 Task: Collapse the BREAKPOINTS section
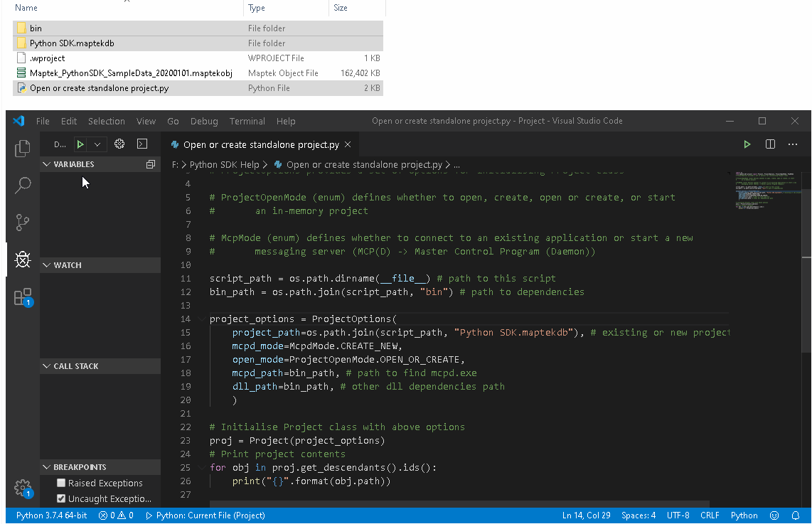(47, 467)
